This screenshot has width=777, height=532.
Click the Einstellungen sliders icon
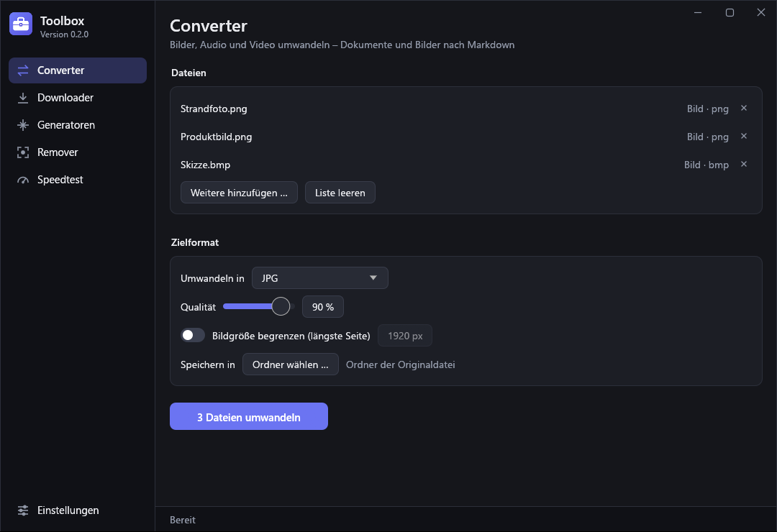(x=23, y=510)
